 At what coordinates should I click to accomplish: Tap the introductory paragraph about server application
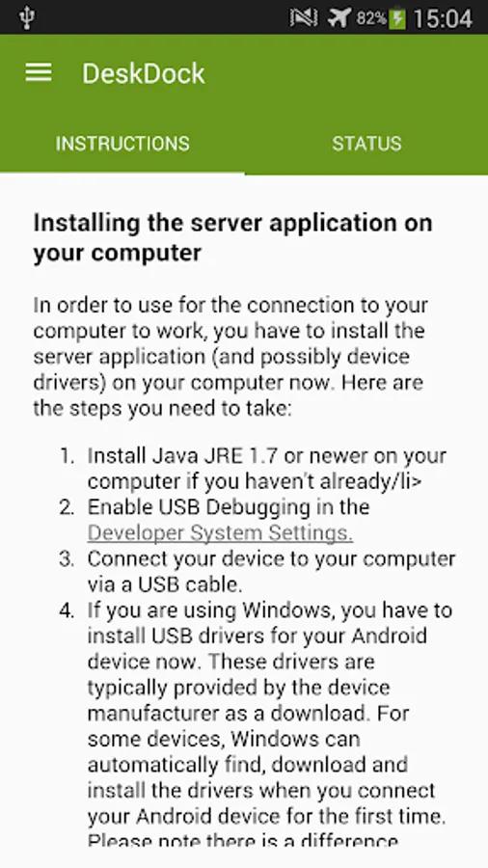230,357
